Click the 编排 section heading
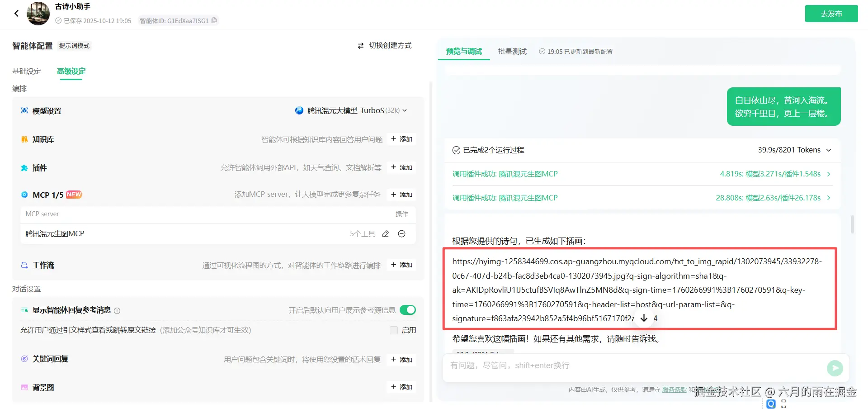This screenshot has width=868, height=409. pos(19,89)
